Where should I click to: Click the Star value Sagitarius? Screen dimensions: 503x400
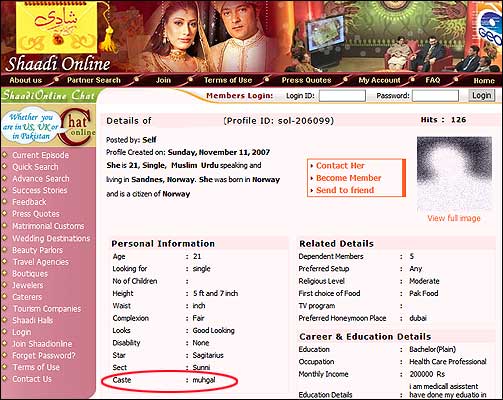pos(208,355)
